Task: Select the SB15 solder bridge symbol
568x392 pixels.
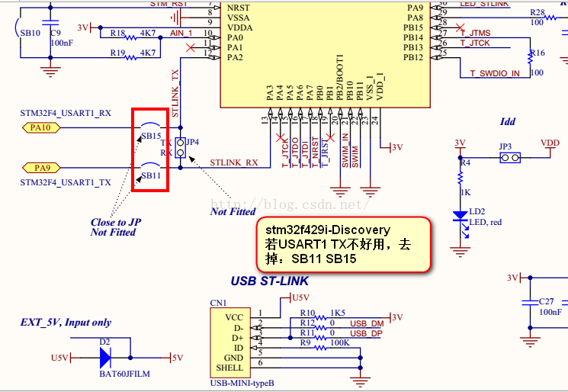Action: (150, 126)
